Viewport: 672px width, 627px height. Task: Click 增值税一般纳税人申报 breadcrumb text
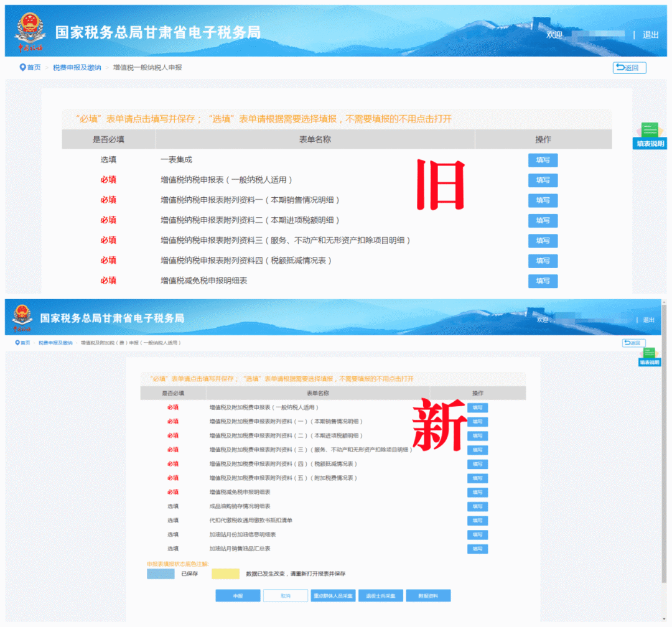point(147,67)
